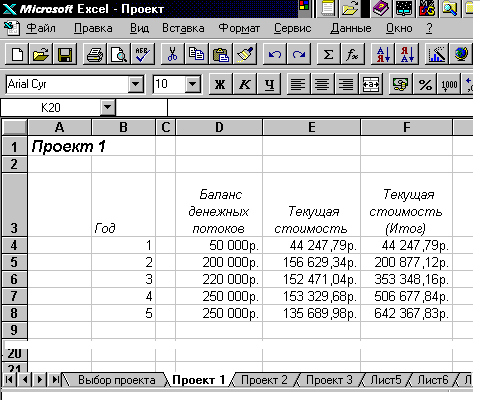The width and height of the screenshot is (480, 400).
Task: Toggle bold with the Ж button
Action: [x=220, y=84]
